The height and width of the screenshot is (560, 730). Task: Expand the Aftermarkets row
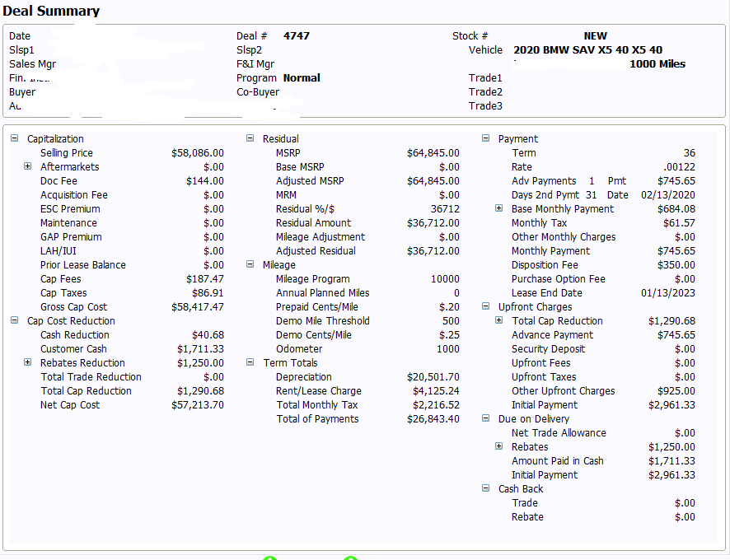coord(27,166)
